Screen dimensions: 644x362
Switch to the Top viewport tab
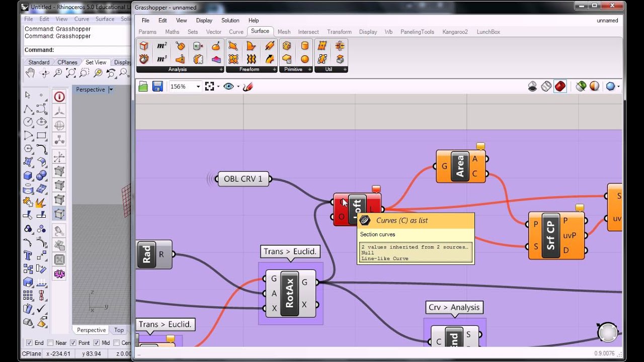point(119,330)
